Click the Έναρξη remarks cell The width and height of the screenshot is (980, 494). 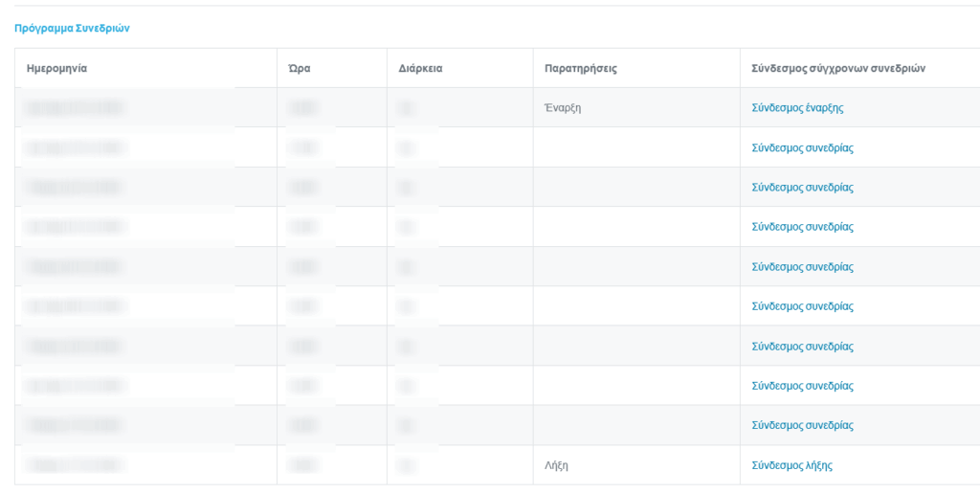coord(563,108)
